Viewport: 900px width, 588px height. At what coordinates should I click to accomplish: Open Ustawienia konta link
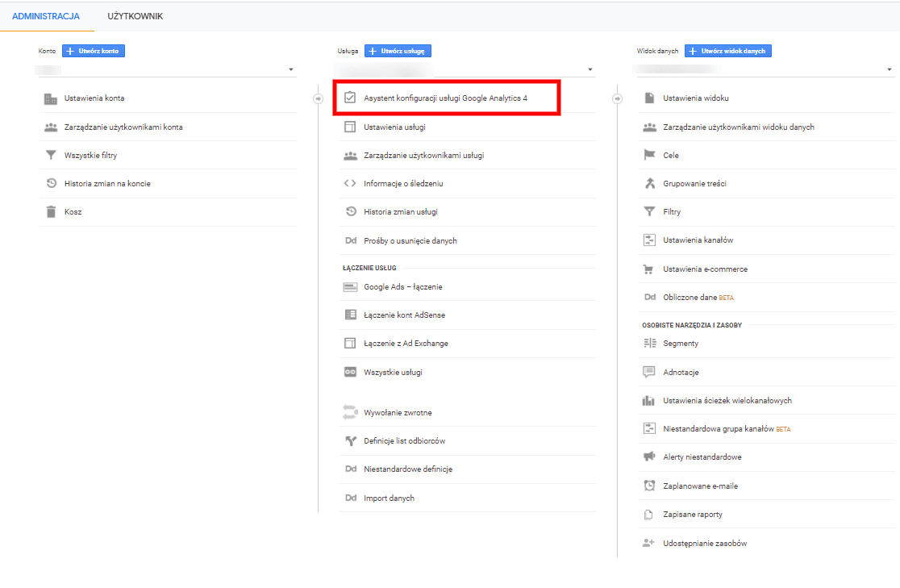point(94,98)
